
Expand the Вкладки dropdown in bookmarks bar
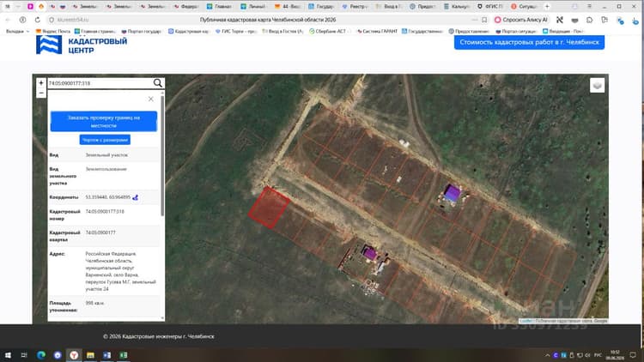(x=18, y=31)
